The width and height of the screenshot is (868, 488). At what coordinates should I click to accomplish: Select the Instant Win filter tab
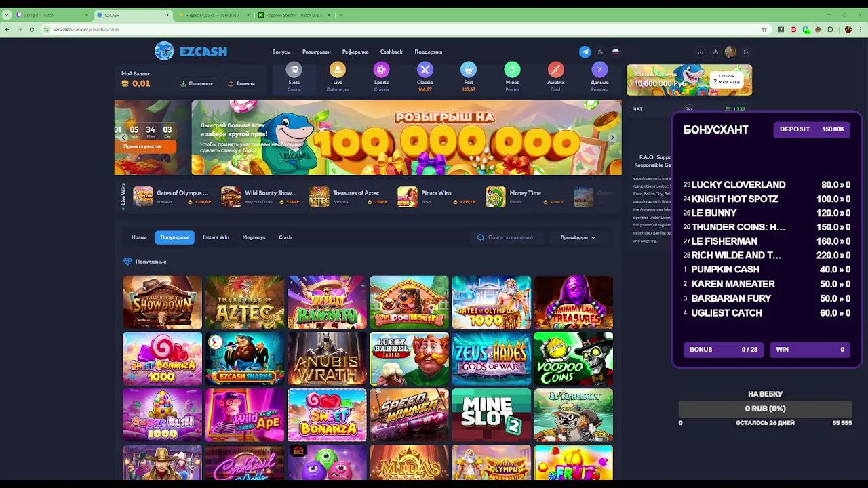(x=216, y=237)
